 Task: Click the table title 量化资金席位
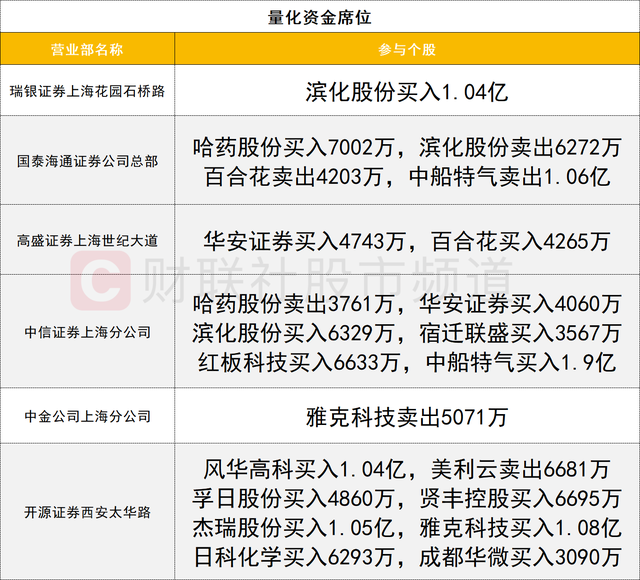[320, 18]
